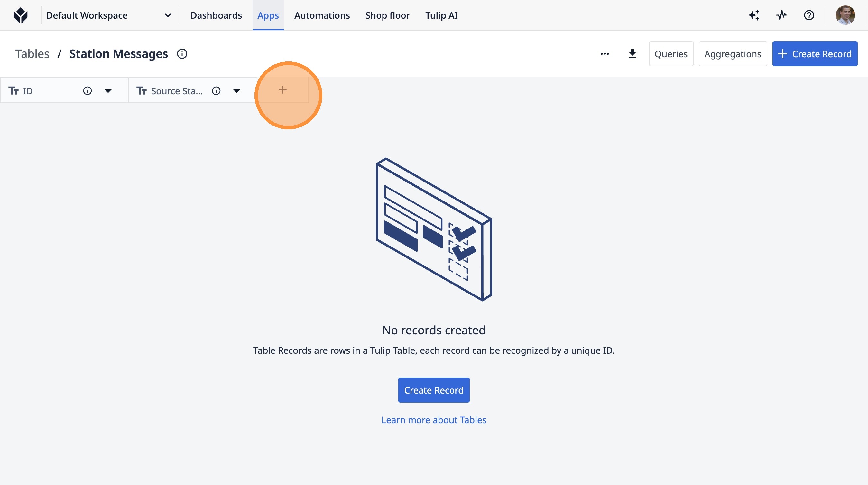The height and width of the screenshot is (485, 868).
Task: Expand the Default Workspace dropdown
Action: point(168,15)
